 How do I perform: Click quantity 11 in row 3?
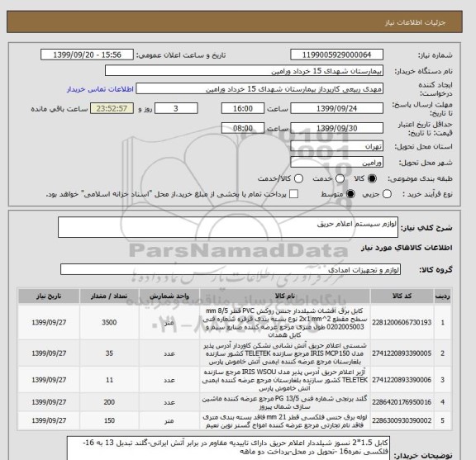click(109, 380)
